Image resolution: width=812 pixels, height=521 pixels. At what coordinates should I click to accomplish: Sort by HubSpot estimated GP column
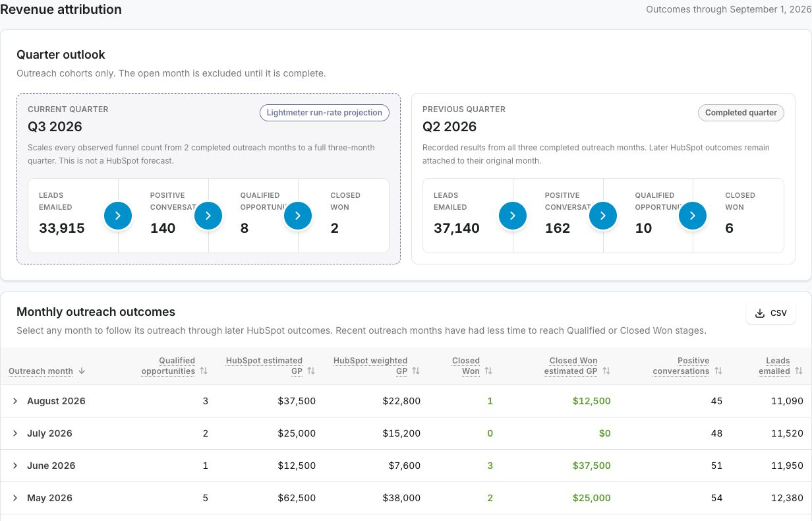tap(311, 371)
